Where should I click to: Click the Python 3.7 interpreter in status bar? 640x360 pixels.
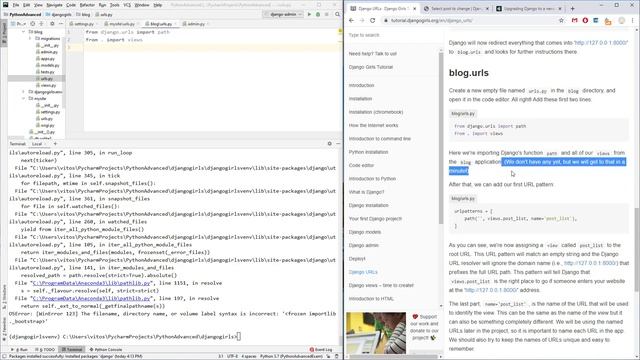click(291, 356)
